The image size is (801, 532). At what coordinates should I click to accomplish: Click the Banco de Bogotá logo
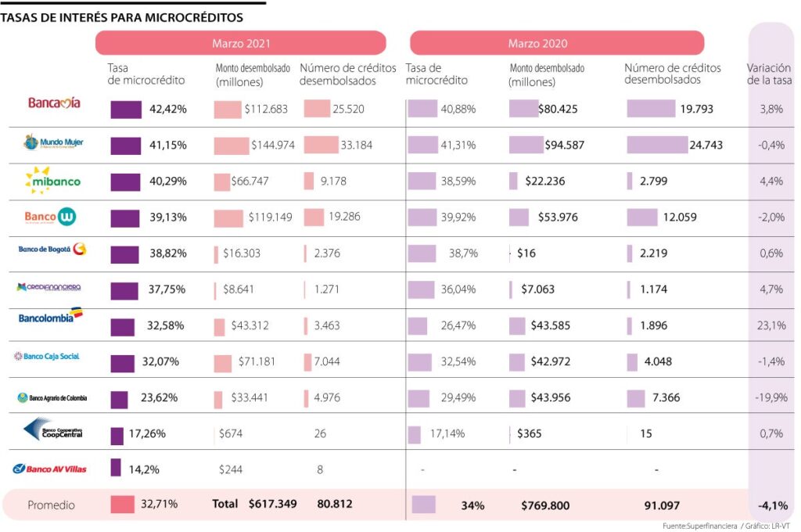click(52, 250)
